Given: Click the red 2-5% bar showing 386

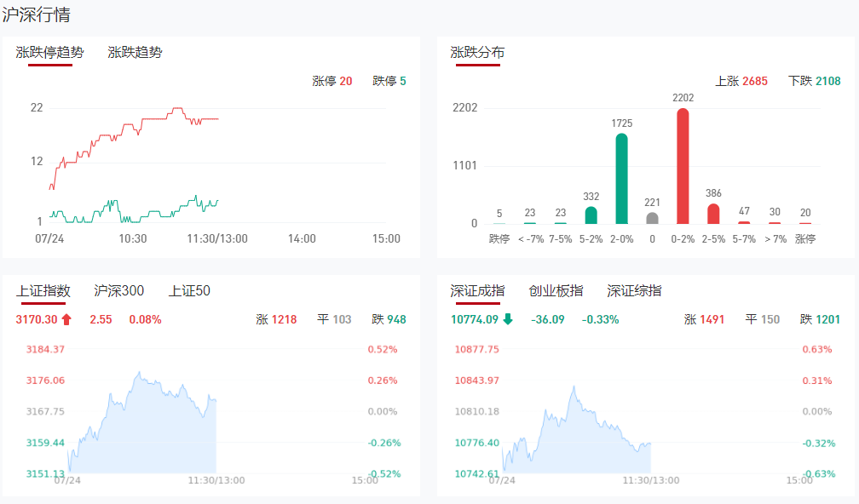Looking at the screenshot, I should [x=713, y=214].
